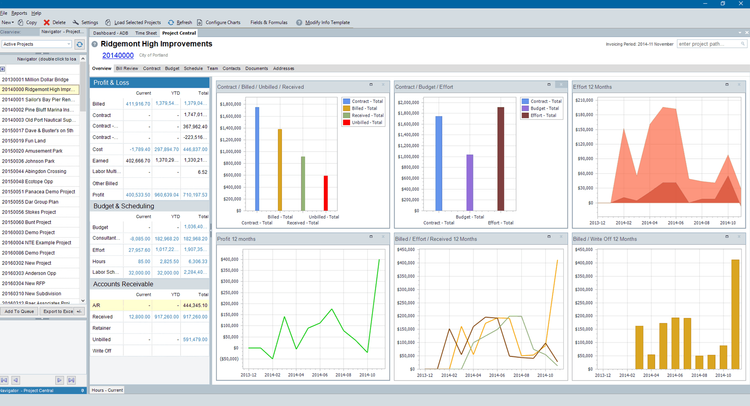Click red Unbilled - Total legend swatch
The height and width of the screenshot is (406, 750).
[x=346, y=122]
